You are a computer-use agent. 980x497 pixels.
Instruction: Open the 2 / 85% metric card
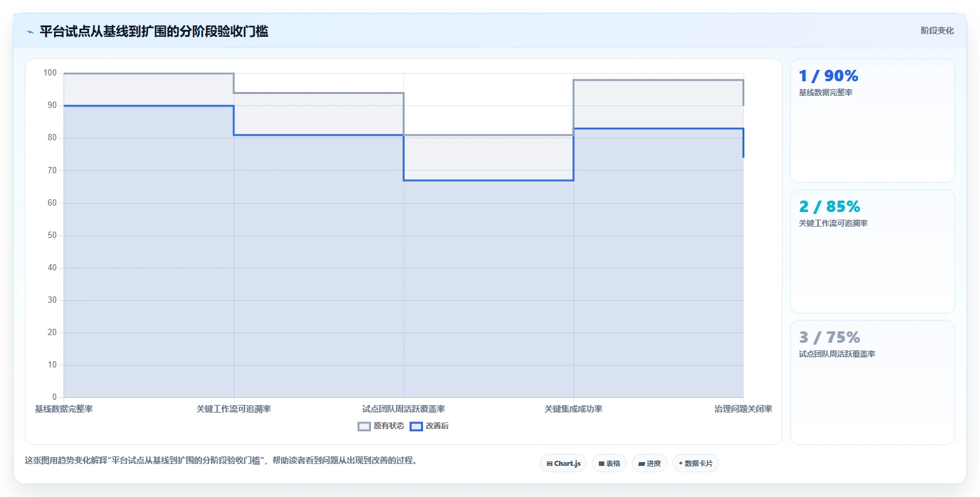click(x=872, y=251)
